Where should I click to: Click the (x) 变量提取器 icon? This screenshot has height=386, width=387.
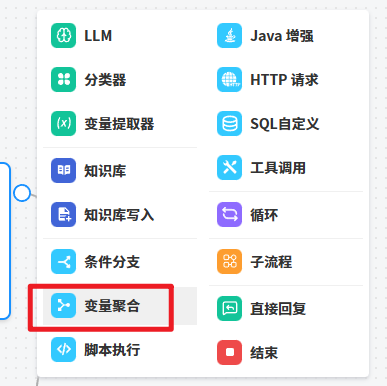(x=63, y=123)
